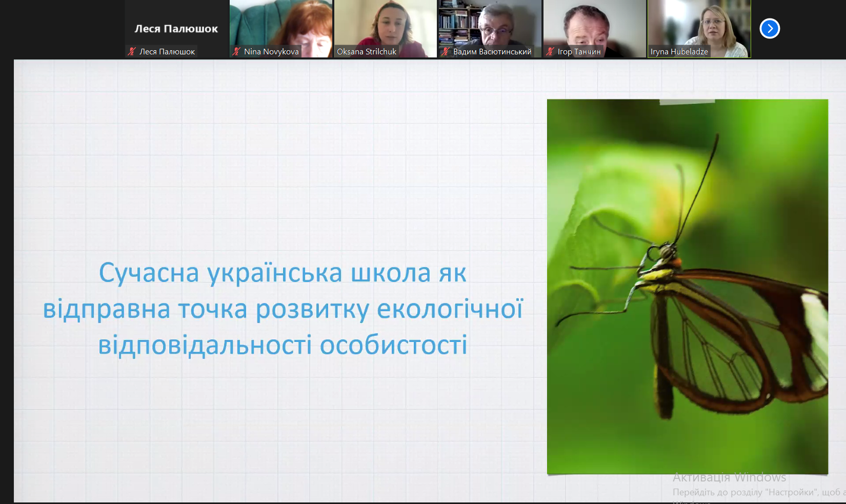Click the Ігор Танчин name label

click(579, 52)
